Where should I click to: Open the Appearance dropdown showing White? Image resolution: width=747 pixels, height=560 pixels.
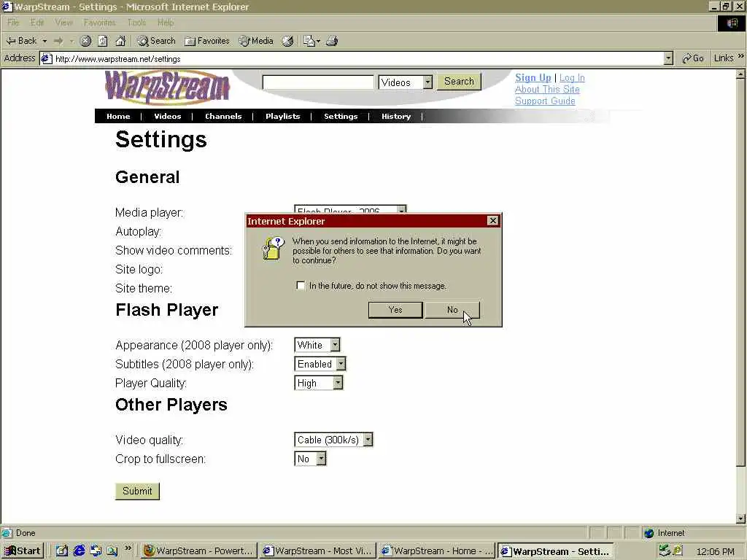pyautogui.click(x=317, y=345)
